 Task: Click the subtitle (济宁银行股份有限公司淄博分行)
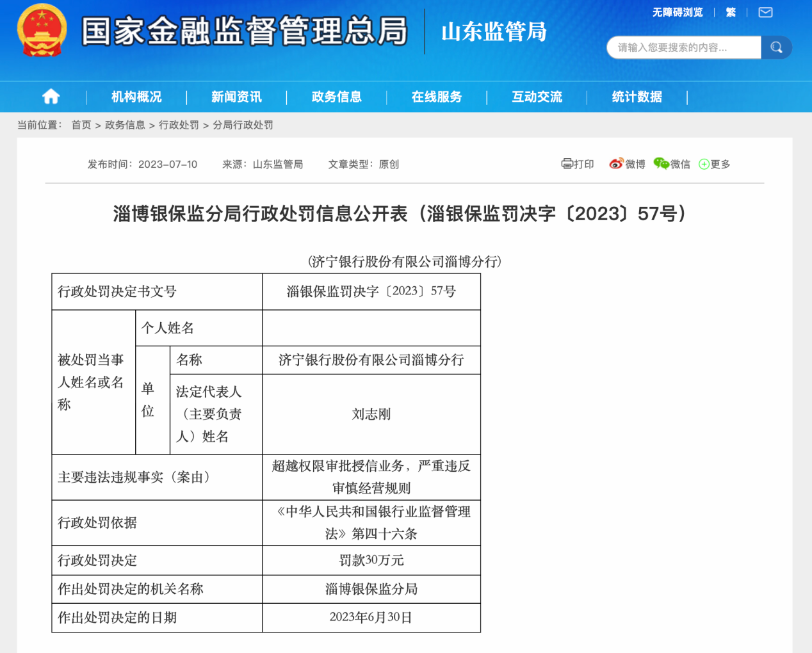tap(405, 261)
